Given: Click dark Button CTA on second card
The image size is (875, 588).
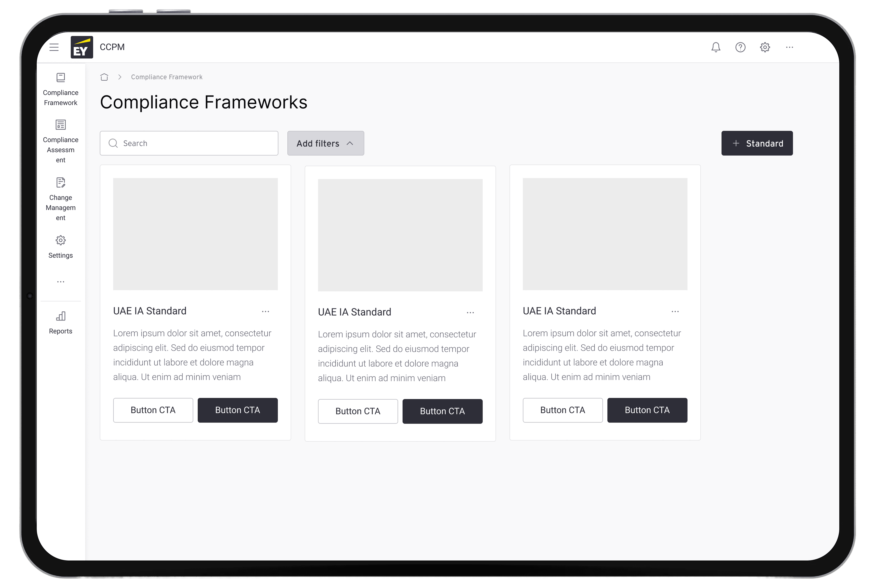Looking at the screenshot, I should 442,411.
